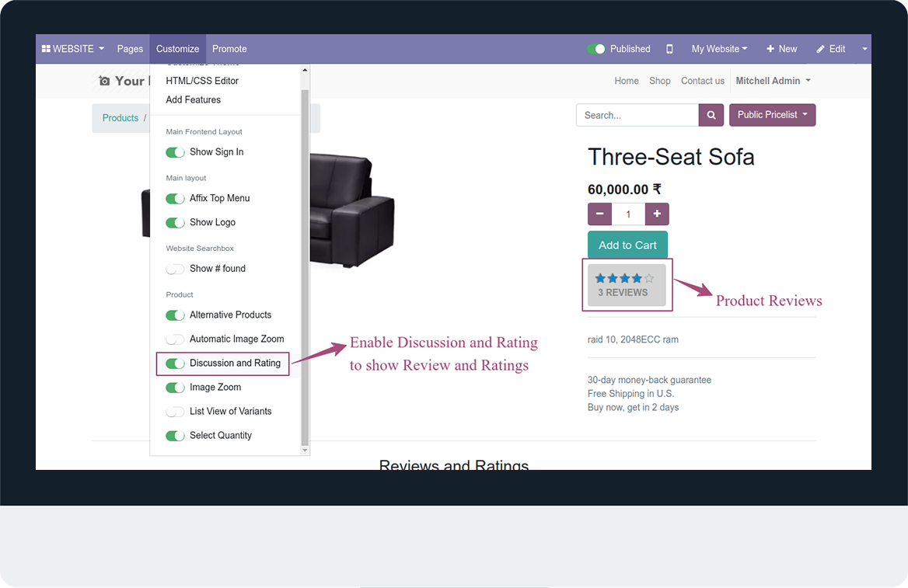The image size is (908, 588).
Task: Click the 'Website Searchbox' section label
Action: (200, 249)
